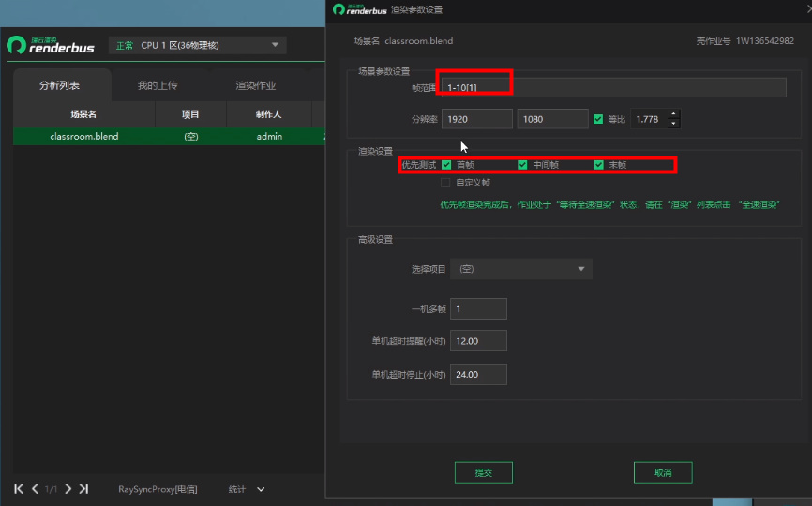
Task: Click the frame range field 1-10[1]
Action: click(613, 87)
